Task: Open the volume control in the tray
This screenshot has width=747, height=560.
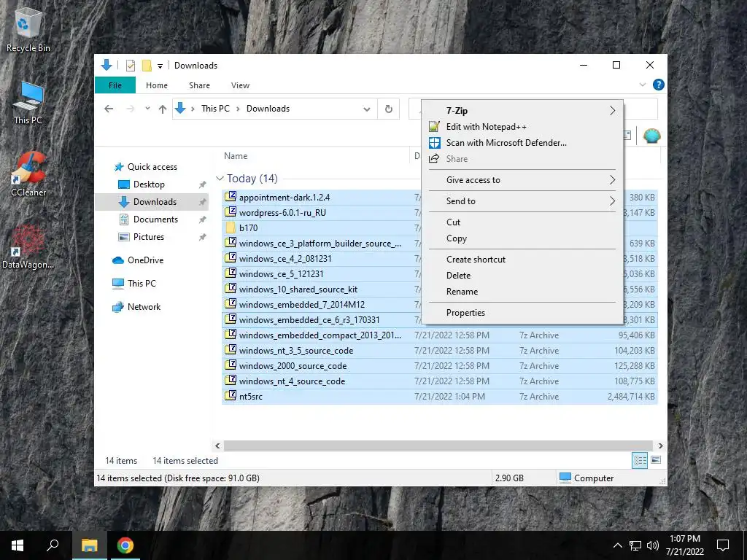Action: (653, 545)
